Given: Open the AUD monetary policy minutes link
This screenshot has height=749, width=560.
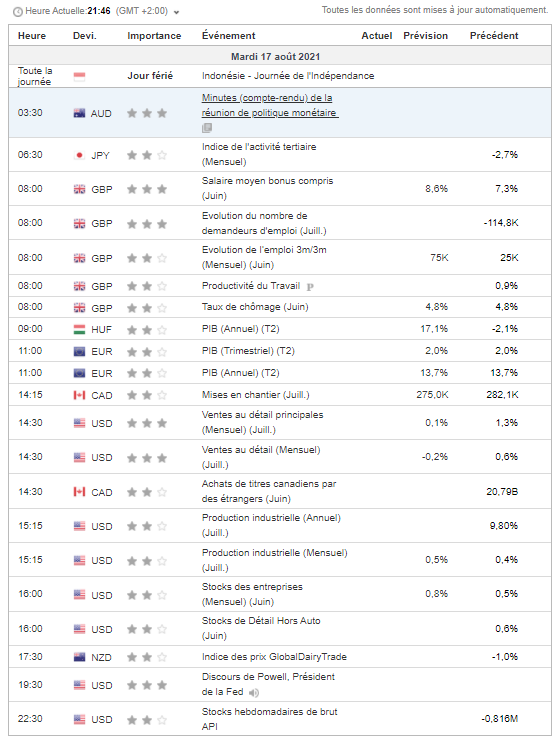Looking at the screenshot, I should [270, 105].
